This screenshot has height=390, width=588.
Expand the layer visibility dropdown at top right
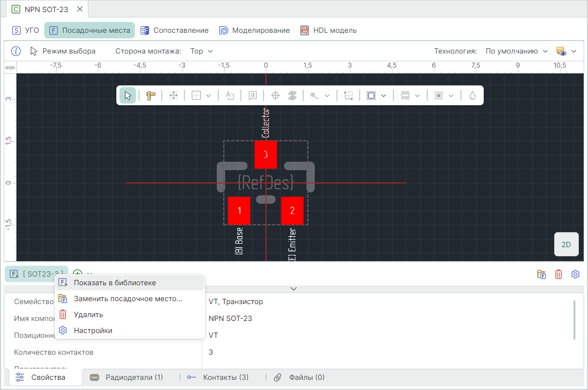574,51
